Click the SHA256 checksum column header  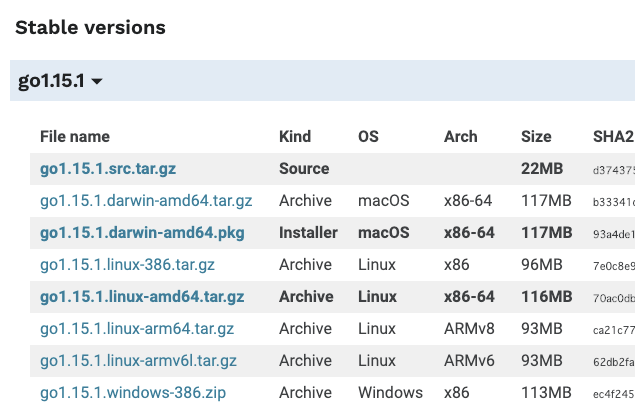614,137
